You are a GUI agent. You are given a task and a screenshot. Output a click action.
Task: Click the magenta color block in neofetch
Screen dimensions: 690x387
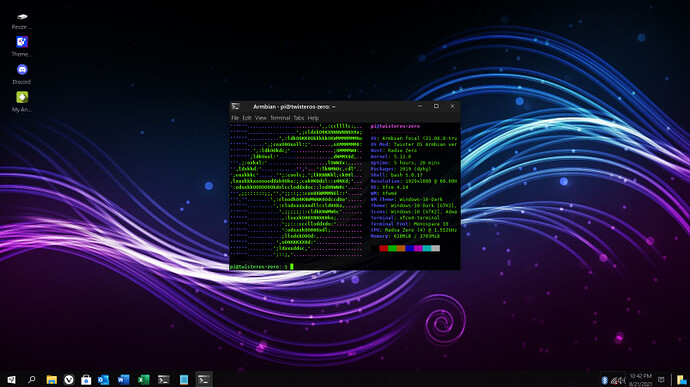pos(418,248)
